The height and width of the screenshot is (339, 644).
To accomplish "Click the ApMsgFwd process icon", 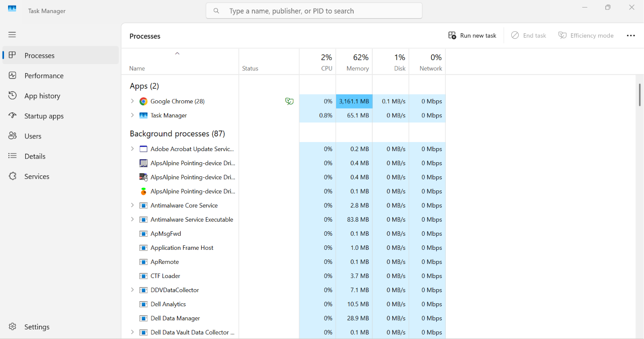I will point(143,234).
